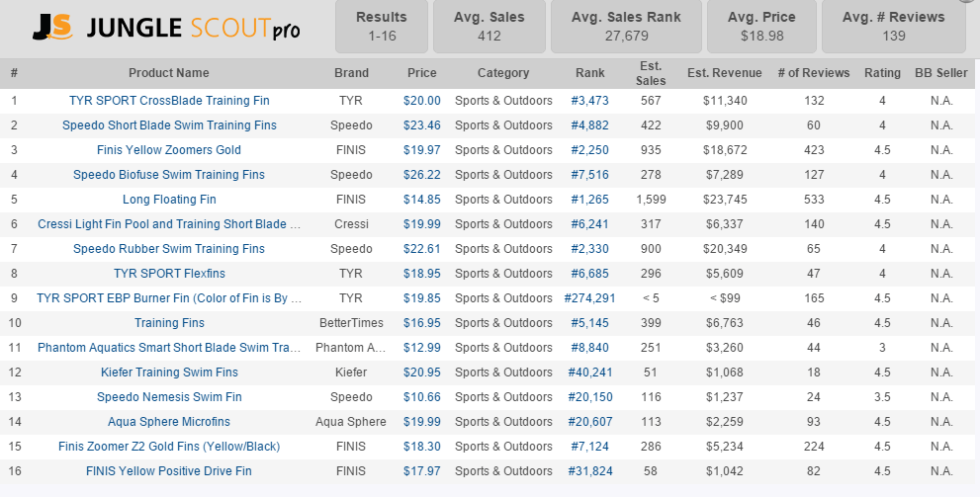This screenshot has height=497, width=980.
Task: Open TYR SPORT CrossBlade Training Fin link
Action: click(169, 101)
